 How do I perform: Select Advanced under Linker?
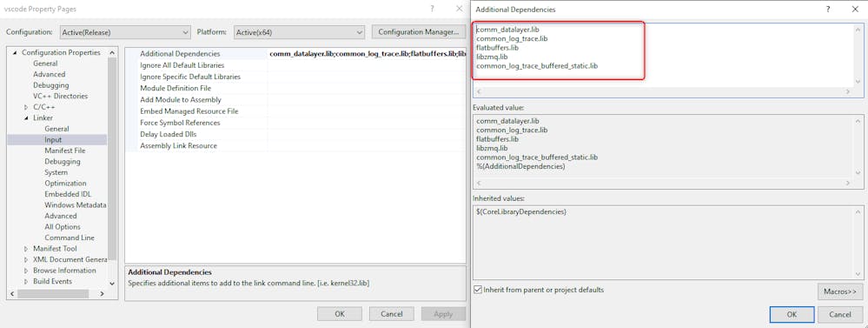(61, 216)
